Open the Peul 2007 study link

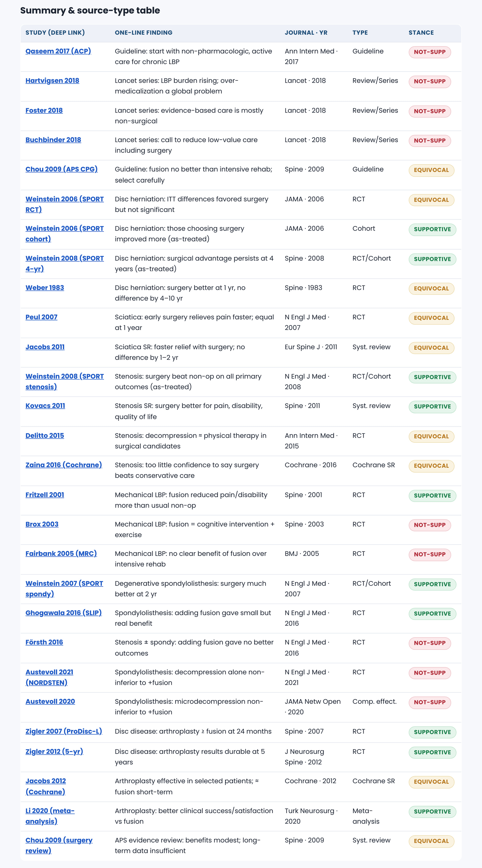pyautogui.click(x=41, y=317)
